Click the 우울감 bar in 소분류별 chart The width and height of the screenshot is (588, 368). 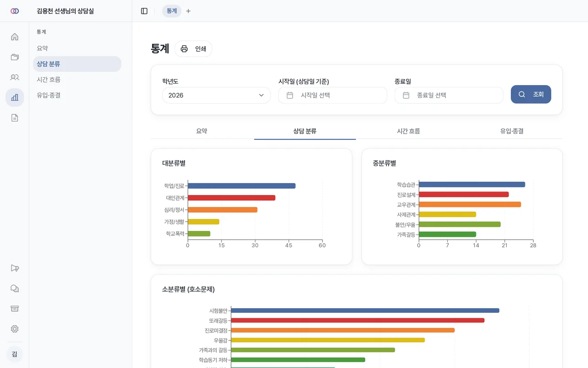[328, 340]
